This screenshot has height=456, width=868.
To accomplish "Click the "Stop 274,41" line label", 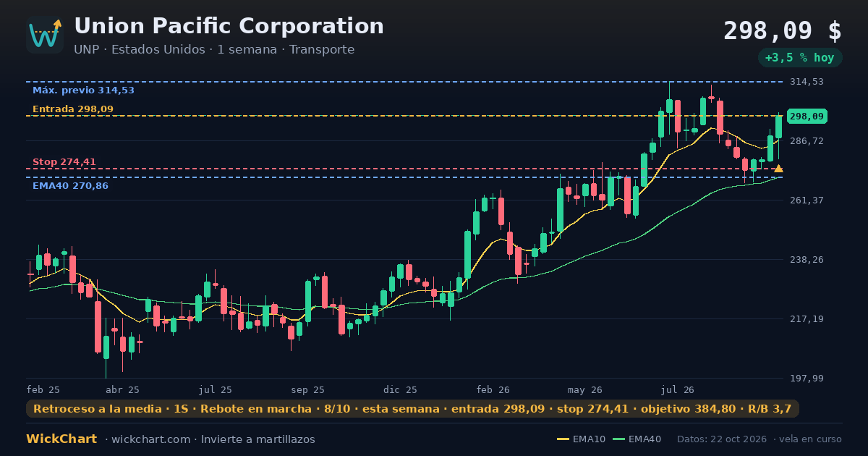I will coord(64,162).
